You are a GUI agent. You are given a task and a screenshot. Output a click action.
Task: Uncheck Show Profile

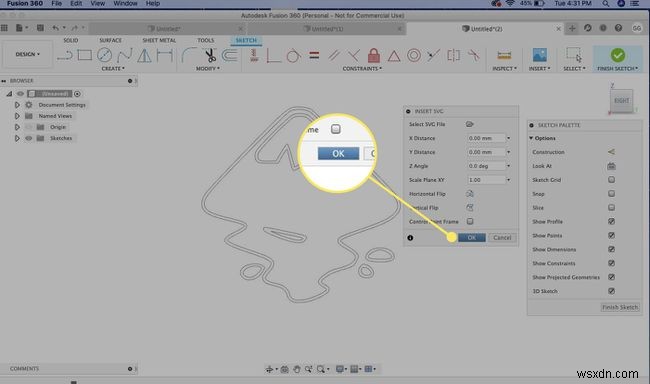pos(611,221)
